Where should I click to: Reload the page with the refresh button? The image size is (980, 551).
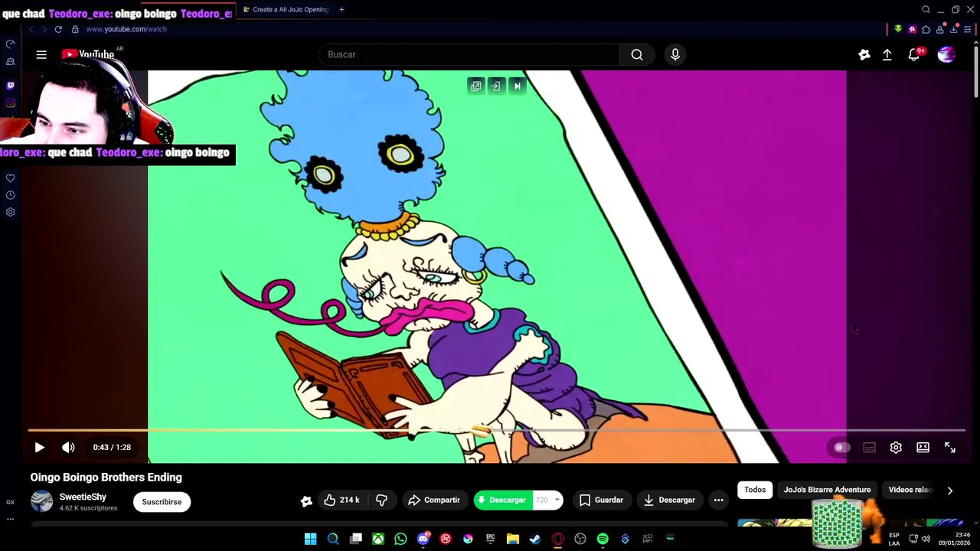tap(58, 29)
